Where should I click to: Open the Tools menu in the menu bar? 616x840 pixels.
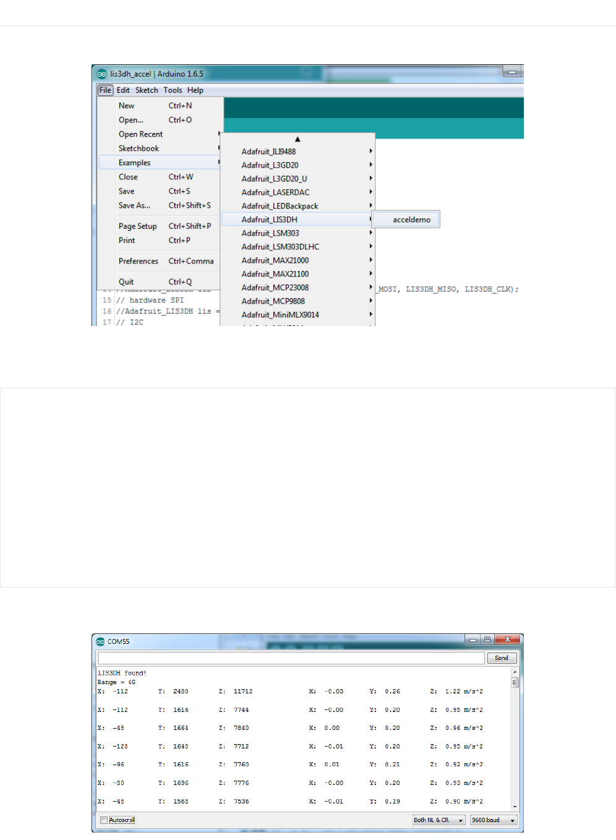[173, 90]
